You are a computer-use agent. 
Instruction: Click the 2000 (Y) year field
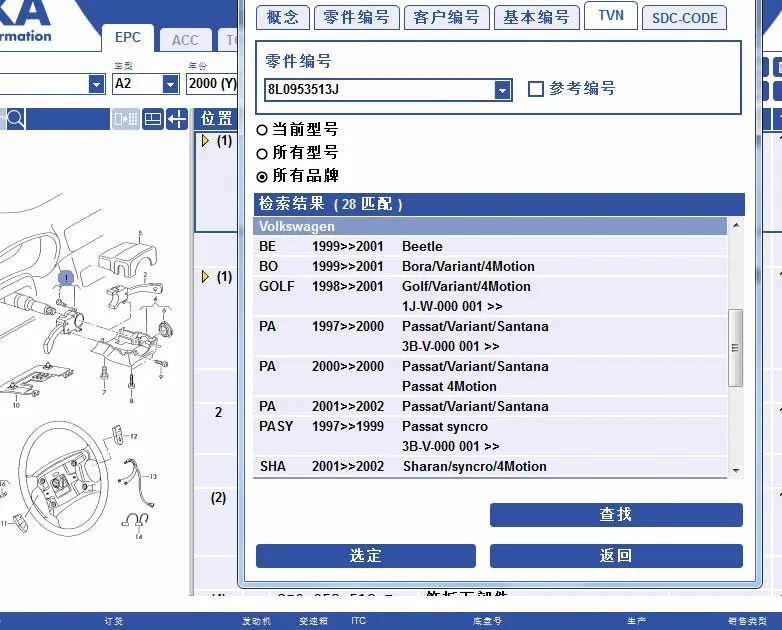click(x=212, y=83)
